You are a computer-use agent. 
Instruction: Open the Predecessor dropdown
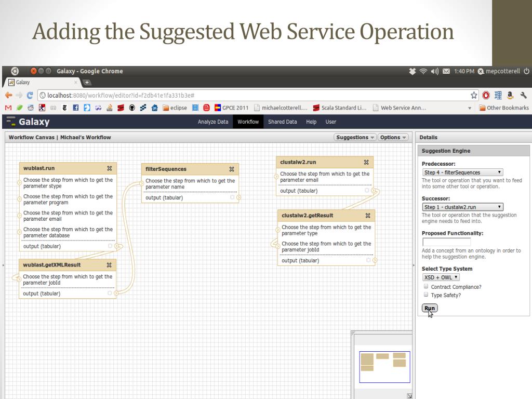point(463,172)
